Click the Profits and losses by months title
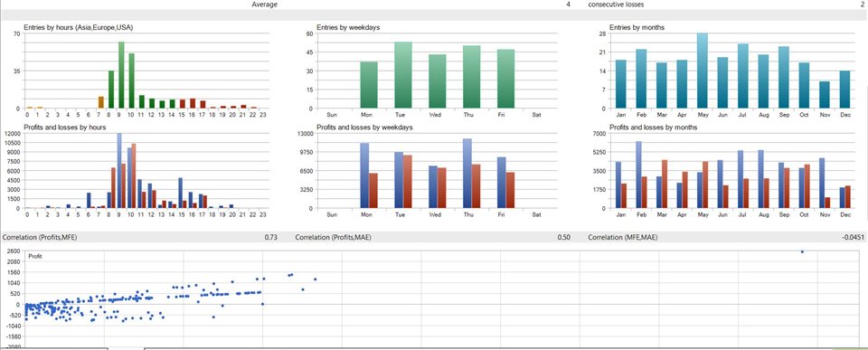 [653, 128]
